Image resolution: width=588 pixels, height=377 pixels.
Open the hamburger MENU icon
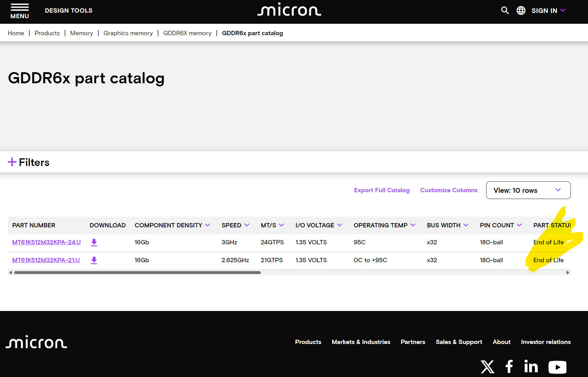[19, 11]
